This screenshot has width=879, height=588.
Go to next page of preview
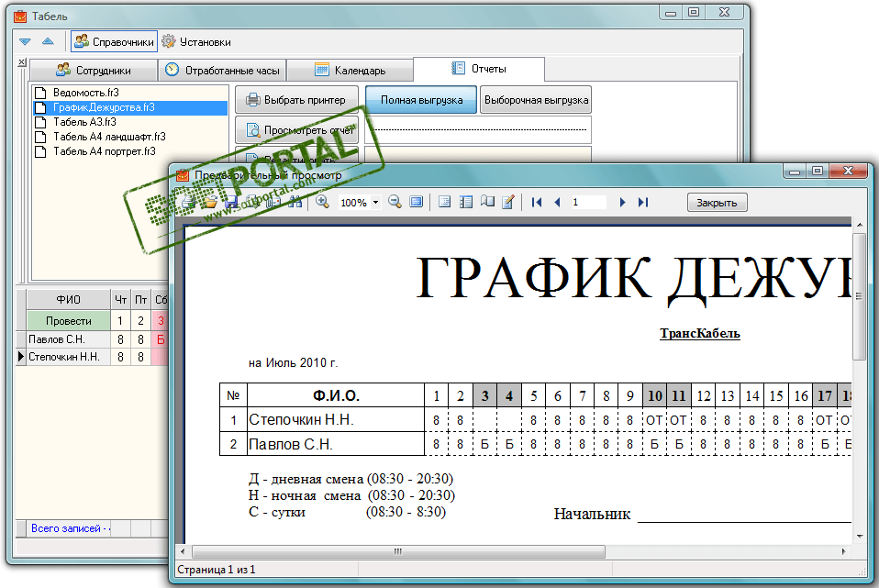(622, 203)
